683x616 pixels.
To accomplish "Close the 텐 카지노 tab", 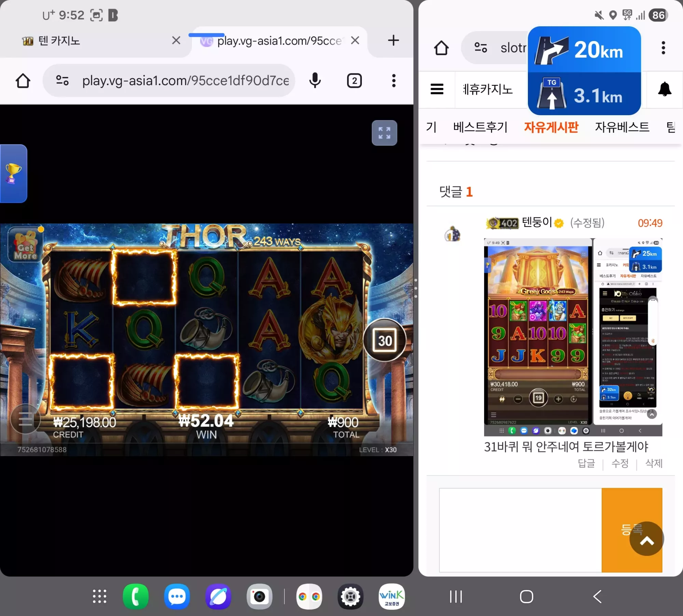I will 176,40.
